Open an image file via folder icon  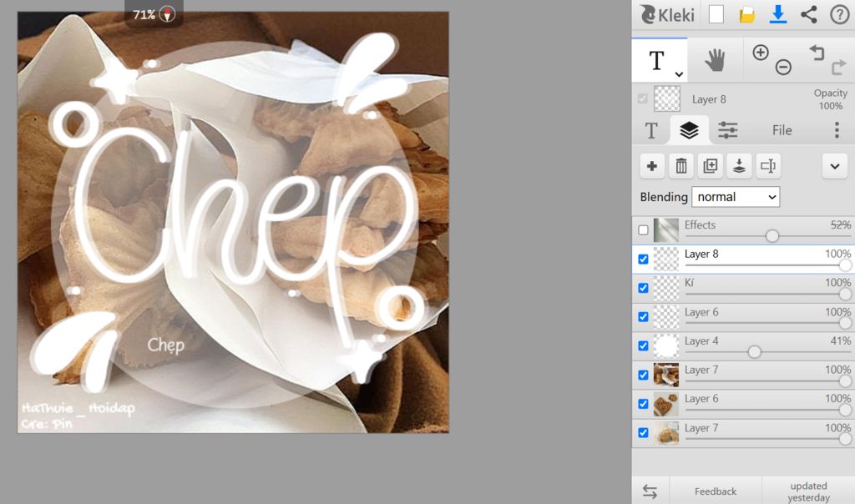pos(747,15)
